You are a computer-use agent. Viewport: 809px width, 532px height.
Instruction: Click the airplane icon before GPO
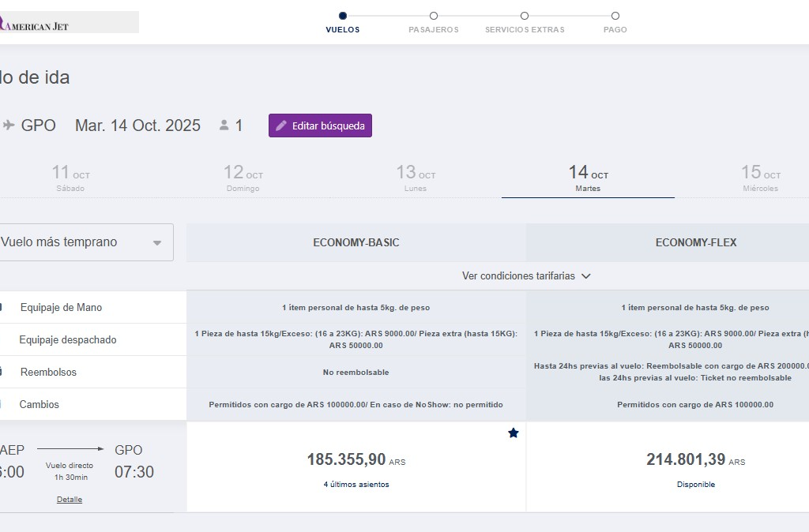point(8,126)
